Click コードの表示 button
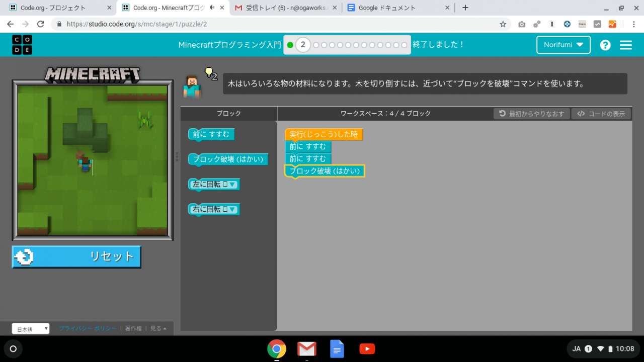Image resolution: width=644 pixels, height=362 pixels. point(601,114)
